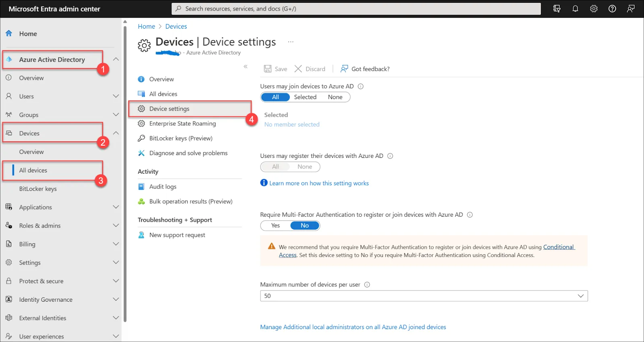Screen dimensions: 644x342
Task: Set join devices option to All
Action: pos(275,97)
